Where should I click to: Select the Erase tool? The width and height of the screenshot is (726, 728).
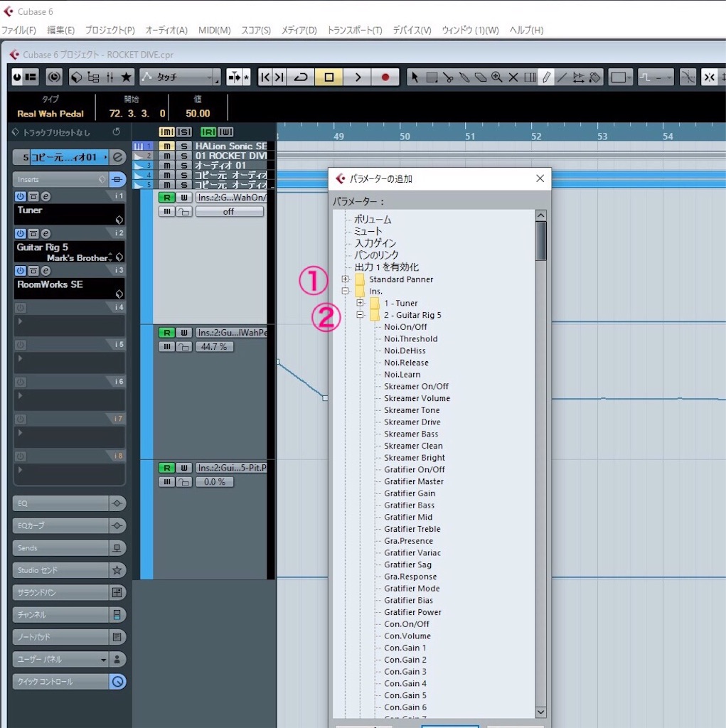pyautogui.click(x=480, y=77)
